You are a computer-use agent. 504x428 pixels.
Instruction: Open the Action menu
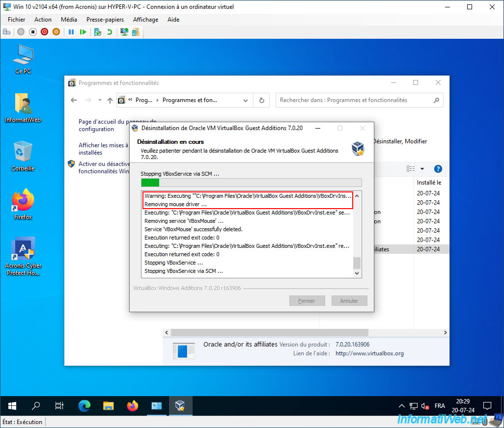(43, 20)
